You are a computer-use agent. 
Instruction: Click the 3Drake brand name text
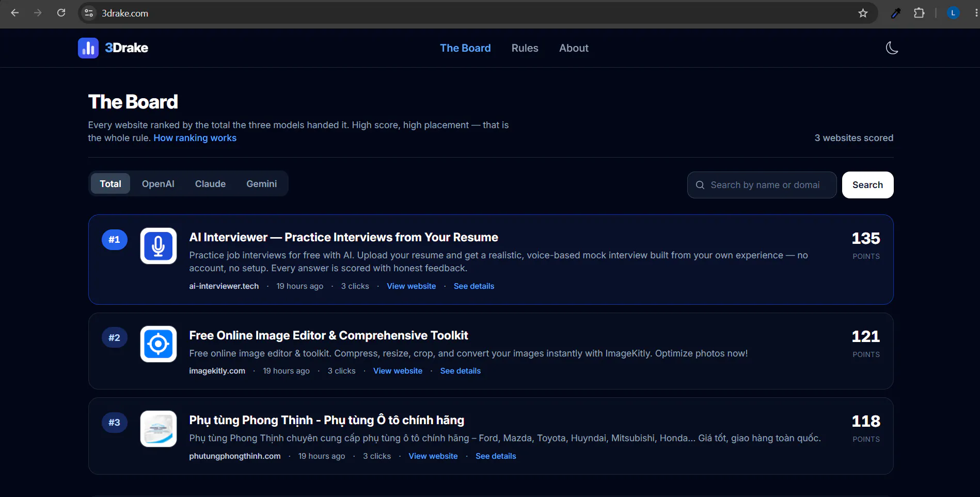coord(127,48)
